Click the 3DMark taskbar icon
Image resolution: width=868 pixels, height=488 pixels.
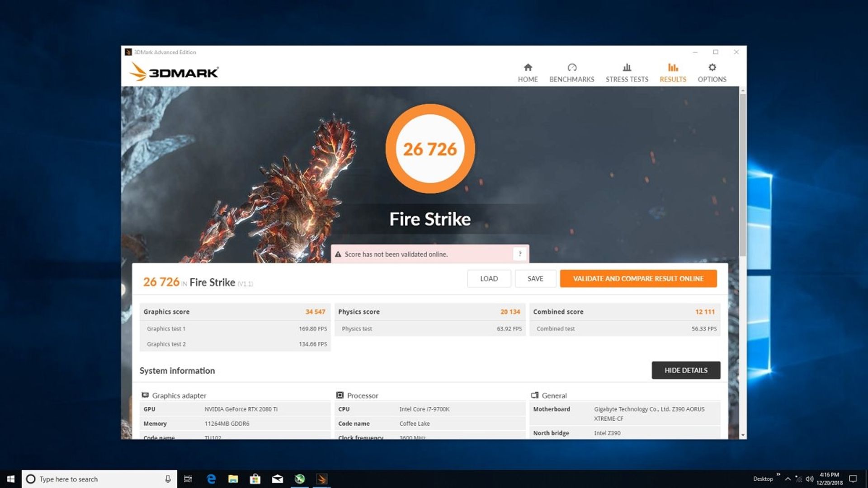tap(322, 479)
